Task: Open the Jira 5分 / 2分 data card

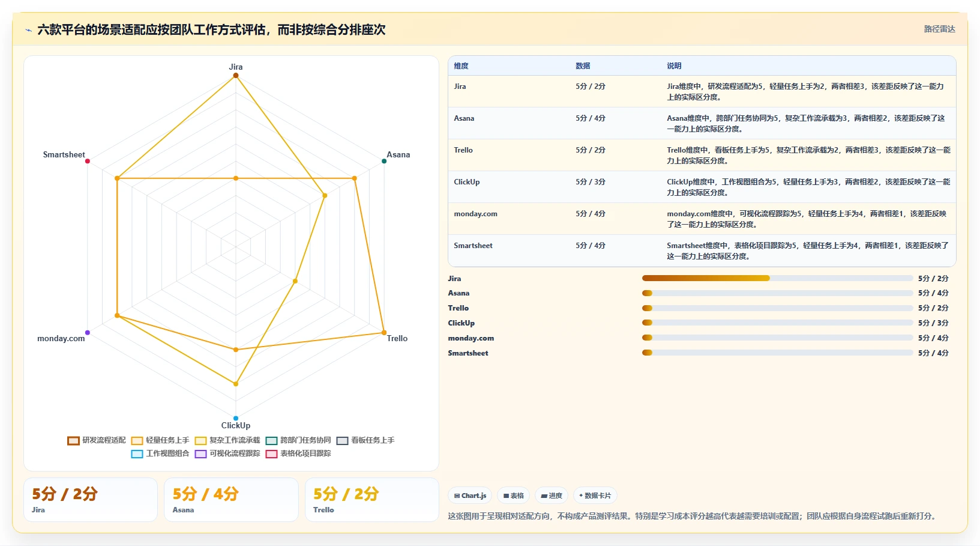Action: pos(91,500)
